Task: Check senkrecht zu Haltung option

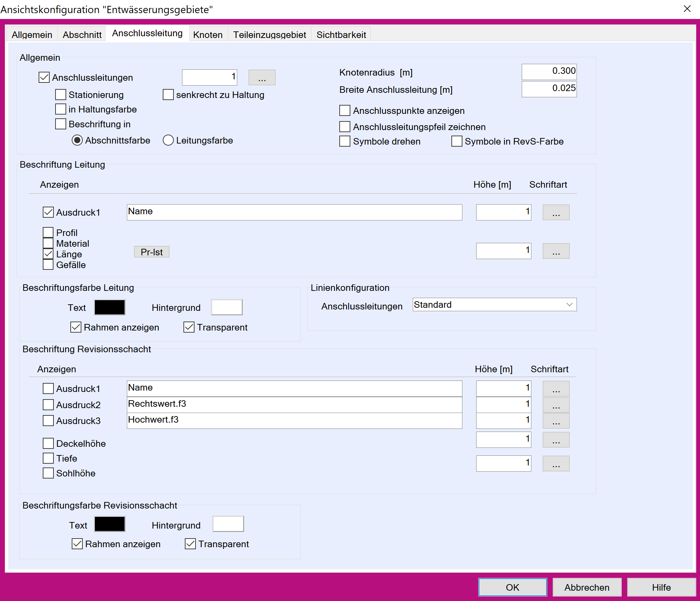Action: (168, 95)
